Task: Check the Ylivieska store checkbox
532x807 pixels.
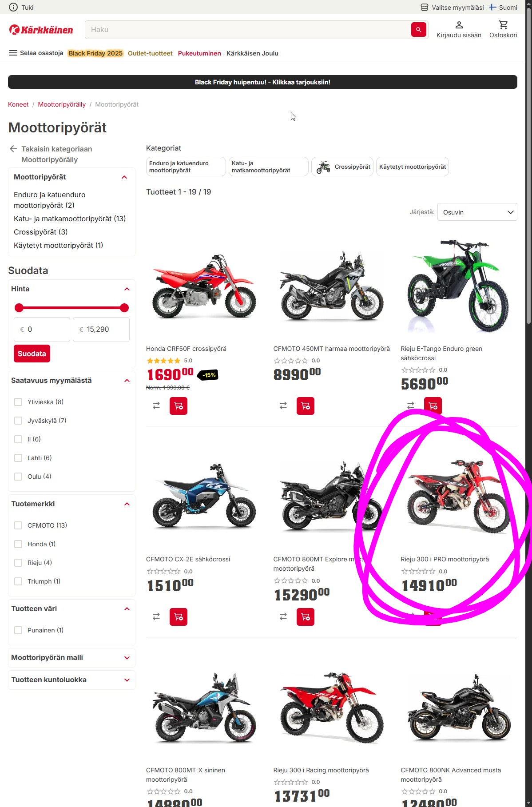Action: pyautogui.click(x=18, y=402)
